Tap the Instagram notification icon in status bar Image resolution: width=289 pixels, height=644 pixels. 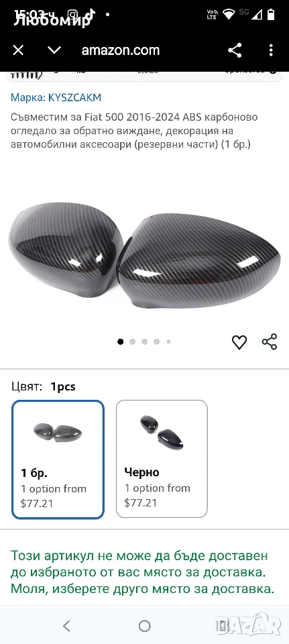73,14
